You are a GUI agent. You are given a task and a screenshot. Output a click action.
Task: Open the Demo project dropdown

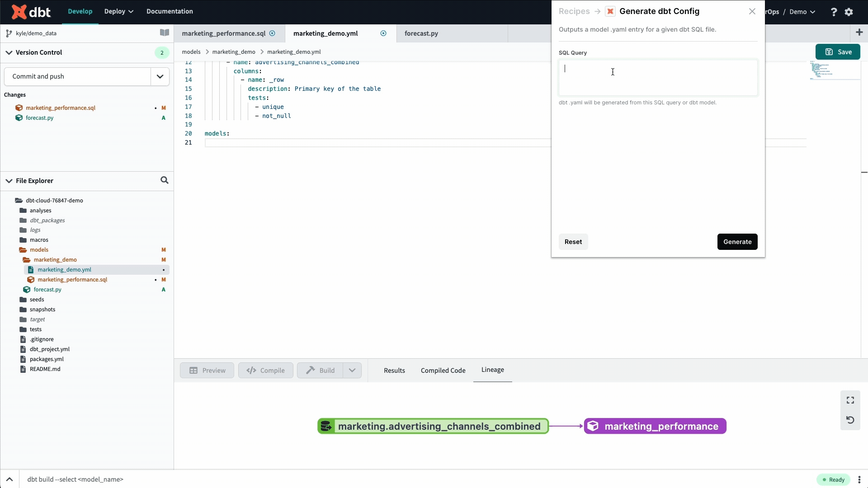coord(802,12)
